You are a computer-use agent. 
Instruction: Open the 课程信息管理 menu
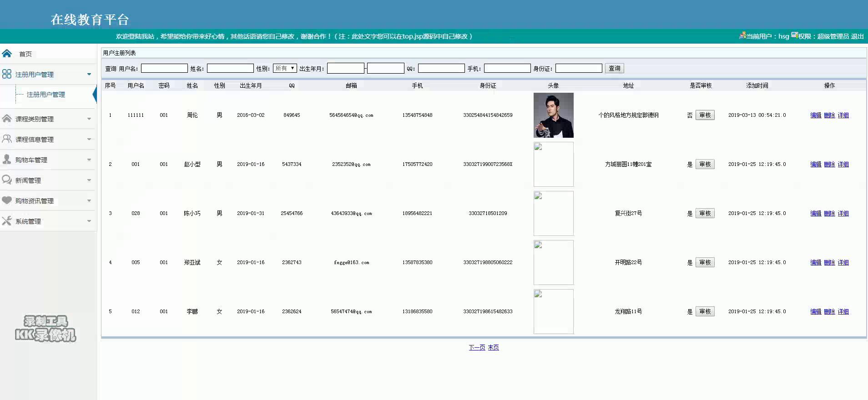click(x=35, y=140)
